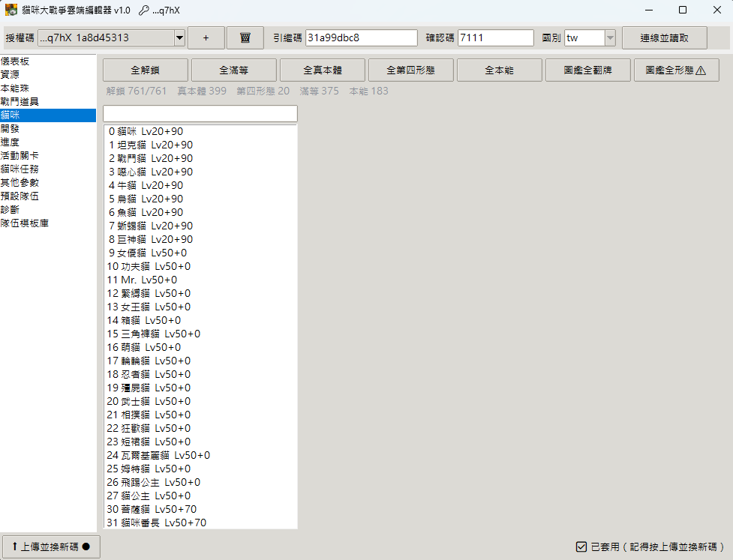Click the 全第四形態 button
This screenshot has height=560, width=733.
point(411,70)
